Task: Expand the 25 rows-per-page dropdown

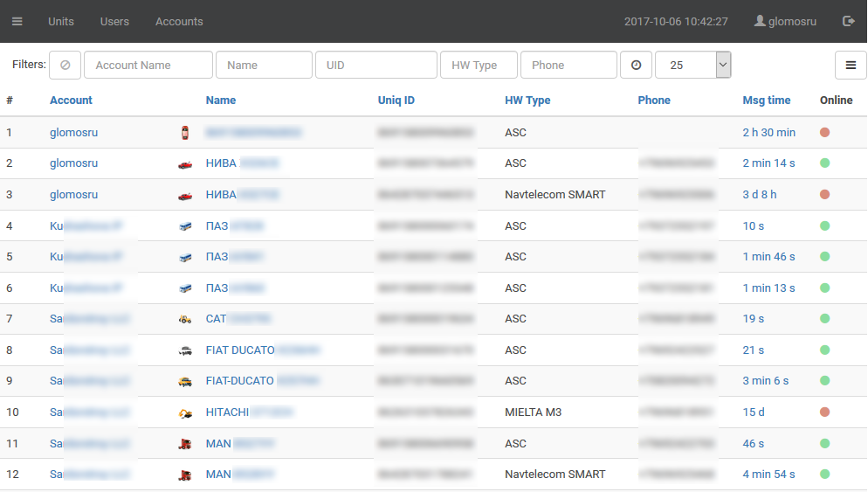Action: (x=722, y=65)
